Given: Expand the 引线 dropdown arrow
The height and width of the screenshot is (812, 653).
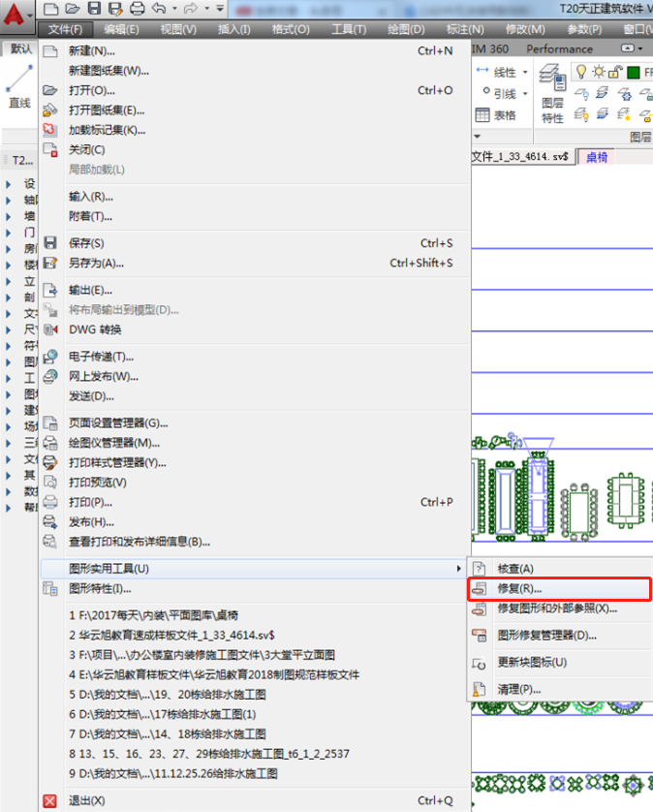Looking at the screenshot, I should [x=525, y=94].
